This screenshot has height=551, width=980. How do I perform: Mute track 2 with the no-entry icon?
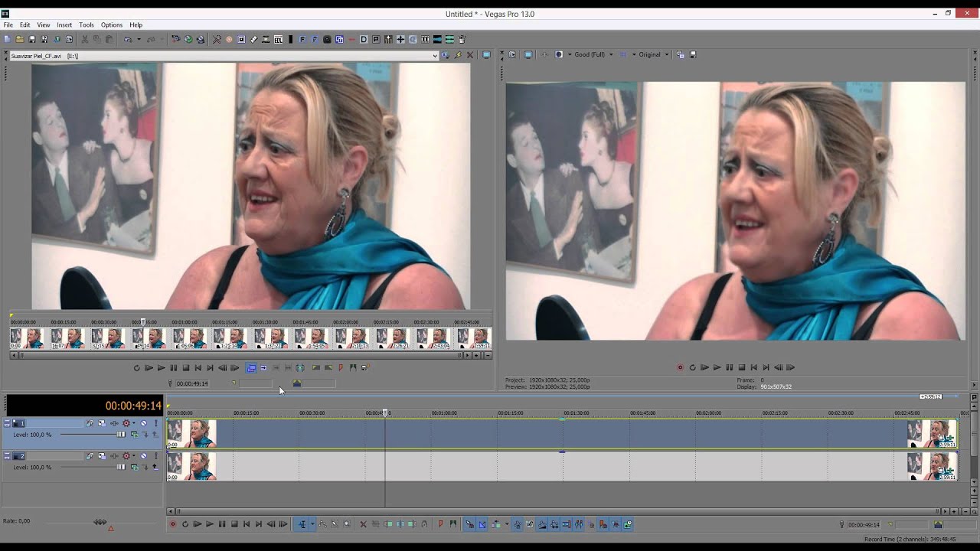click(x=143, y=456)
